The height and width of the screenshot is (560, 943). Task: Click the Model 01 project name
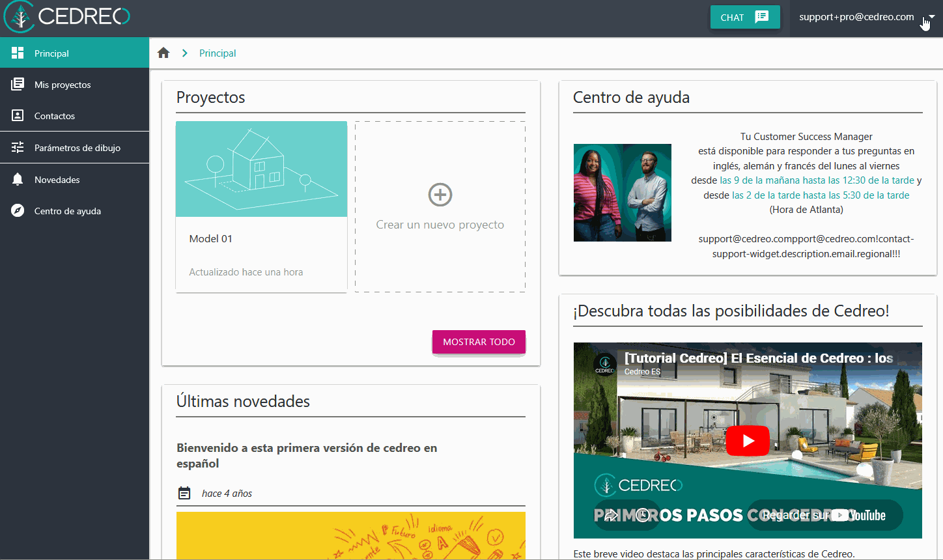(x=210, y=239)
